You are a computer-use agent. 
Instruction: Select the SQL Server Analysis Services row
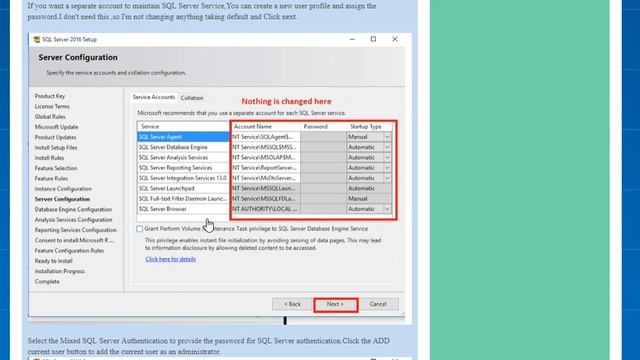pyautogui.click(x=183, y=158)
